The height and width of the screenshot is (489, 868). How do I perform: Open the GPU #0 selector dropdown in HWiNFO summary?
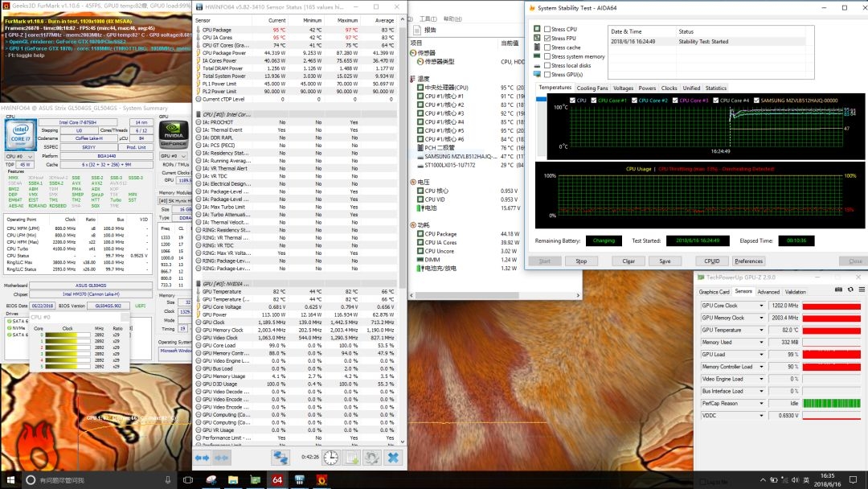[x=174, y=156]
